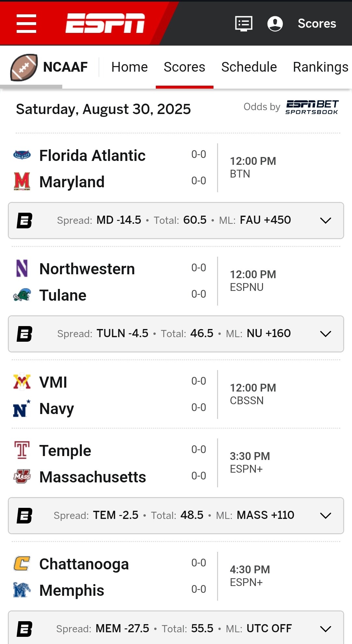Expand Florida Atlantic vs Maryland odds
Image resolution: width=352 pixels, height=644 pixels.
point(325,221)
